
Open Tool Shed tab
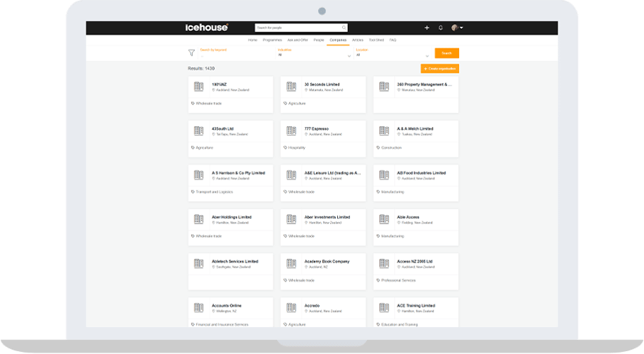pos(376,40)
